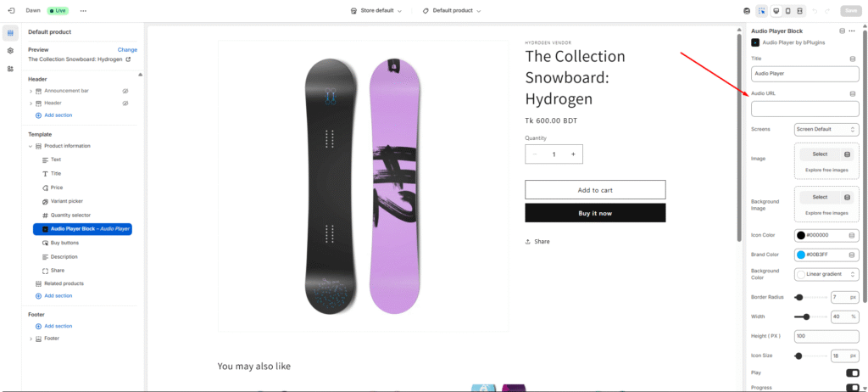Switch to mobile preview icon
The image size is (868, 392).
(787, 10)
